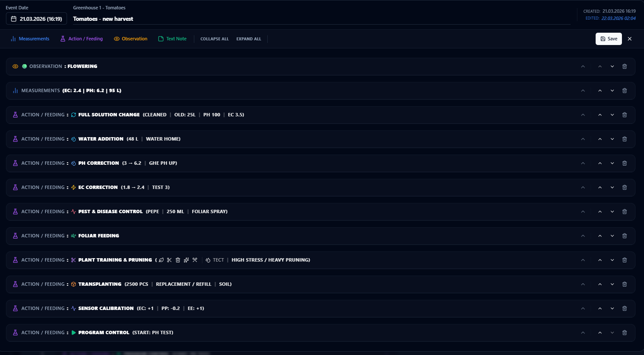
Task: Click 'Greenhouse 1 - Tomatoes' label
Action: (x=99, y=8)
